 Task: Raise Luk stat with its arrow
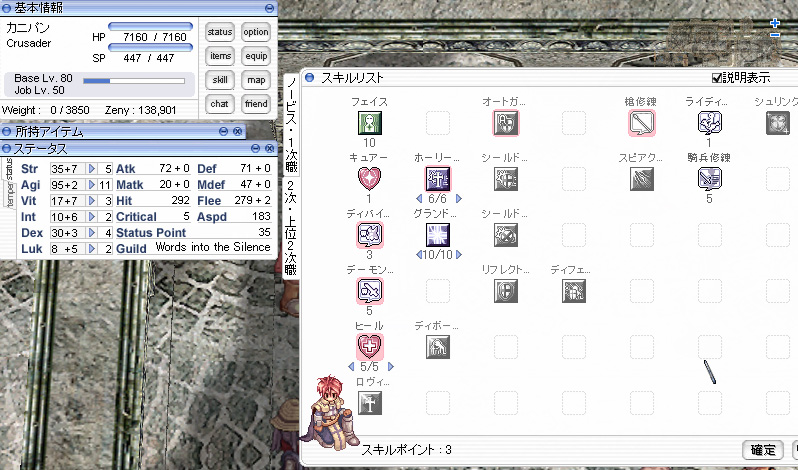pos(92,249)
